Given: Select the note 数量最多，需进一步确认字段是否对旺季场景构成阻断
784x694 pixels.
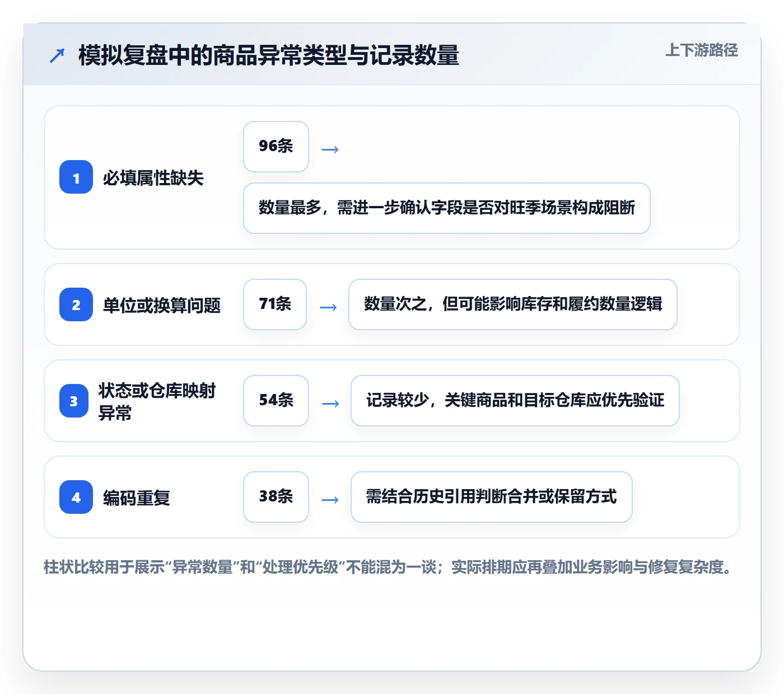Looking at the screenshot, I should pyautogui.click(x=447, y=208).
